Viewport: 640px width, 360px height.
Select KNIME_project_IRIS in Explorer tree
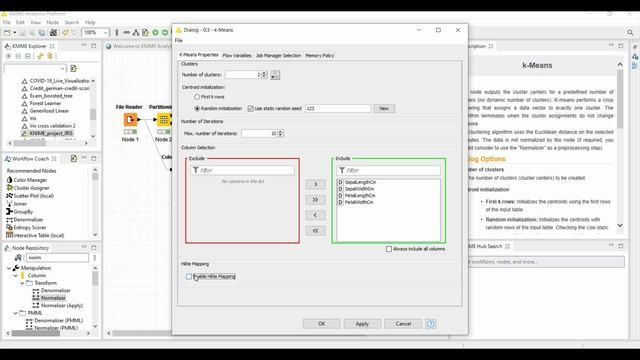tap(51, 133)
